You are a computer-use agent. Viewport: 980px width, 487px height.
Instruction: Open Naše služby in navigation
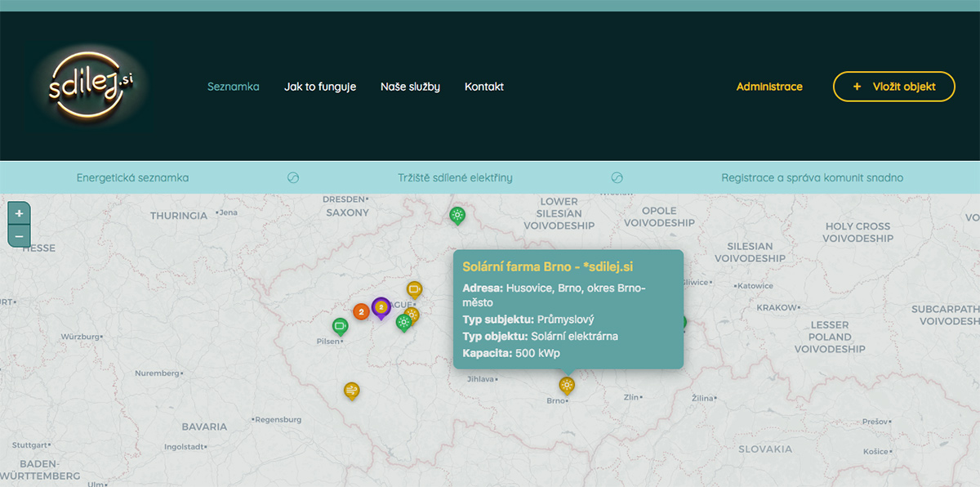tap(410, 87)
